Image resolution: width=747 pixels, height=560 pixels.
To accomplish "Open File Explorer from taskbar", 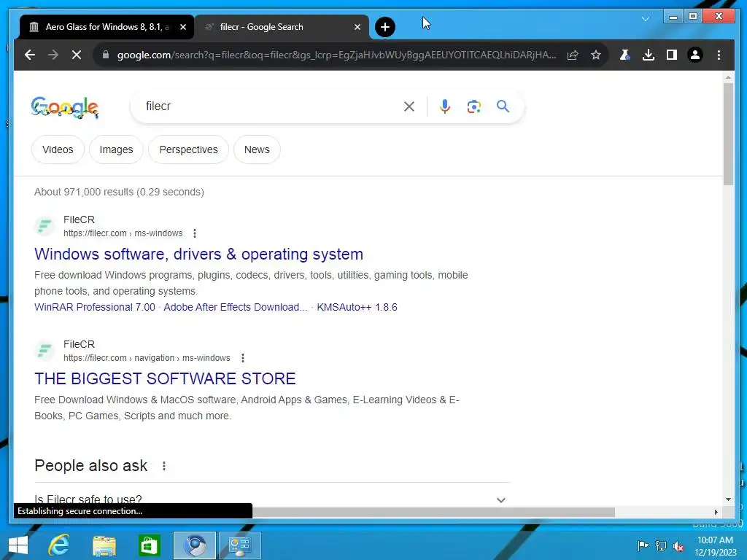I will click(x=104, y=545).
